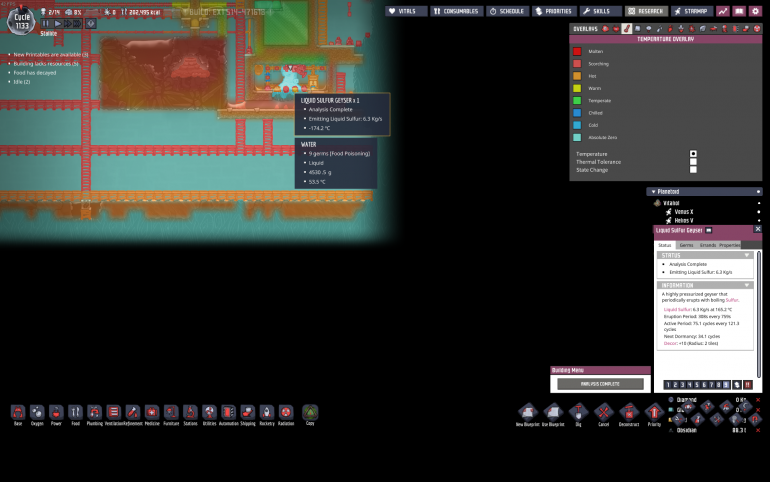Open the settings gear icon
Screen dimensions: 770x482
pyautogui.click(x=756, y=11)
